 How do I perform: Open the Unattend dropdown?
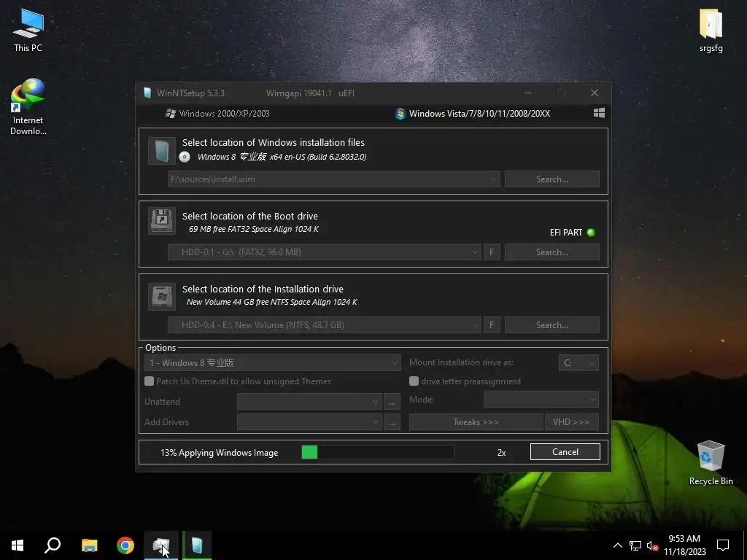(x=309, y=402)
